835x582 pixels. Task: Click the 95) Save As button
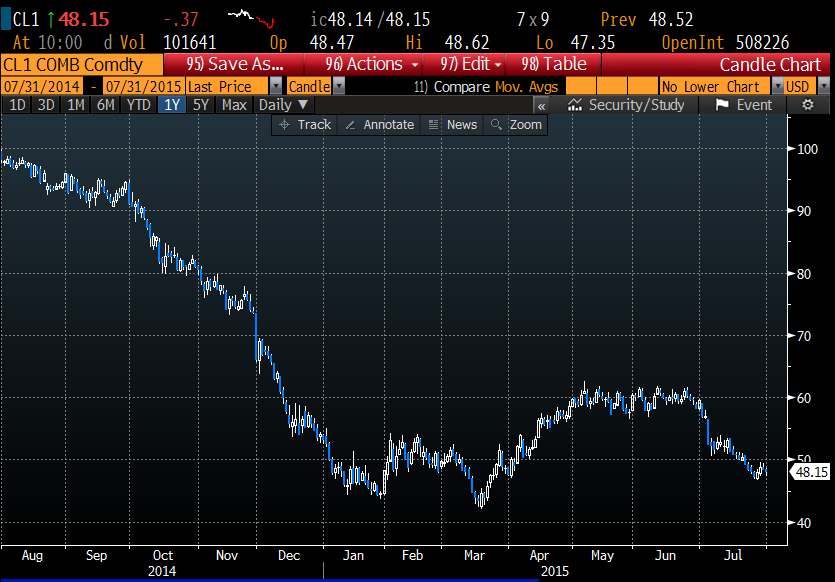click(x=241, y=64)
